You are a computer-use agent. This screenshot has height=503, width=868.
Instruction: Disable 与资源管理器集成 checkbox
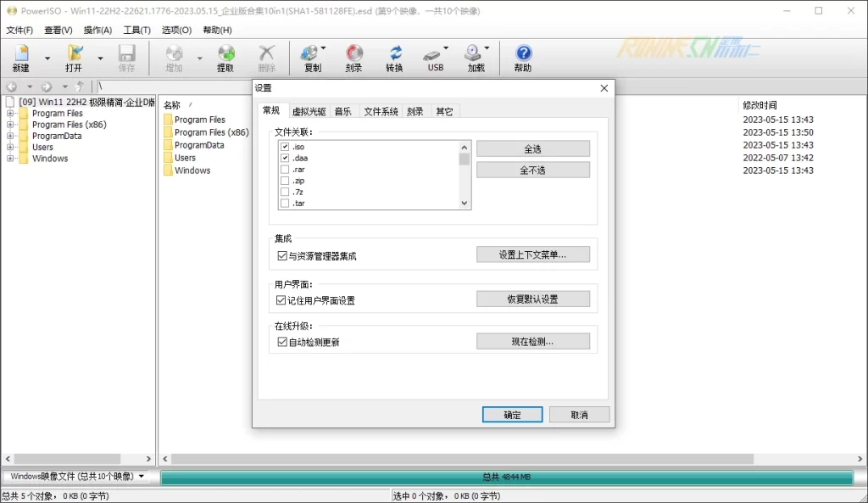[282, 255]
